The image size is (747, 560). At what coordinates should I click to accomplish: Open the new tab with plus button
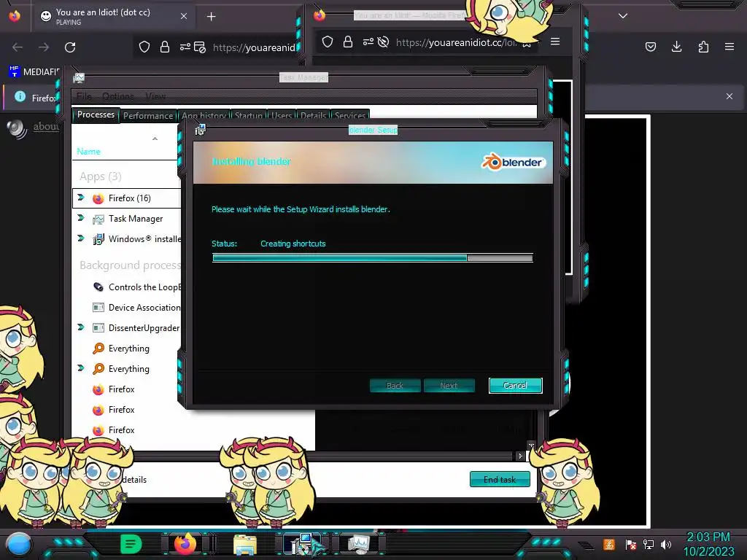[212, 17]
